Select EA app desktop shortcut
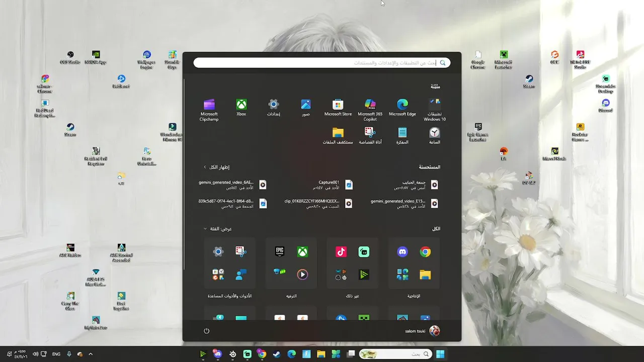 (x=504, y=154)
